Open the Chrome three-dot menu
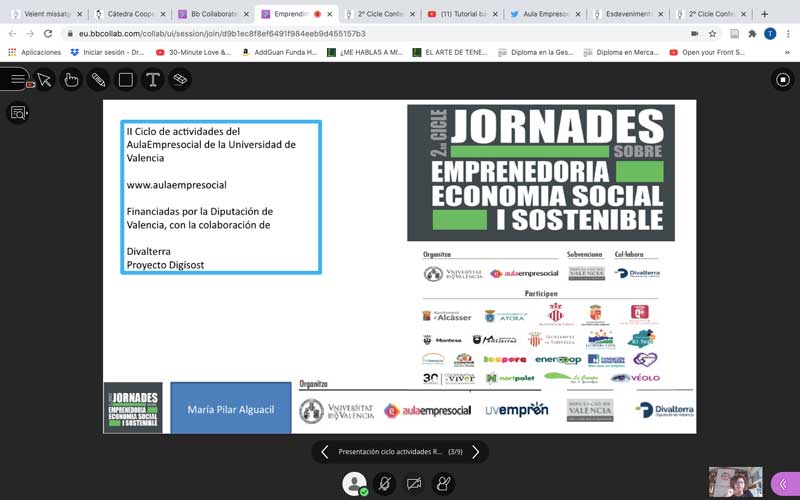The height and width of the screenshot is (500, 800). pos(788,34)
